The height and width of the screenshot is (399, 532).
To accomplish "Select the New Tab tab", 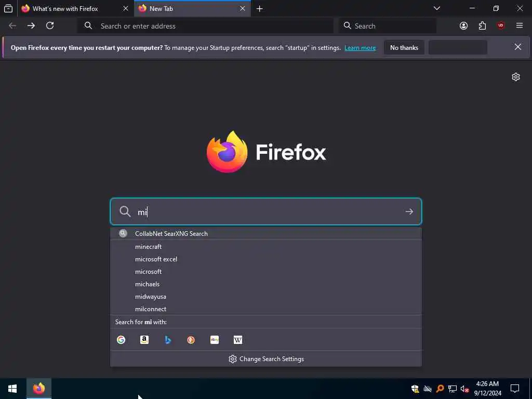I will [x=192, y=8].
